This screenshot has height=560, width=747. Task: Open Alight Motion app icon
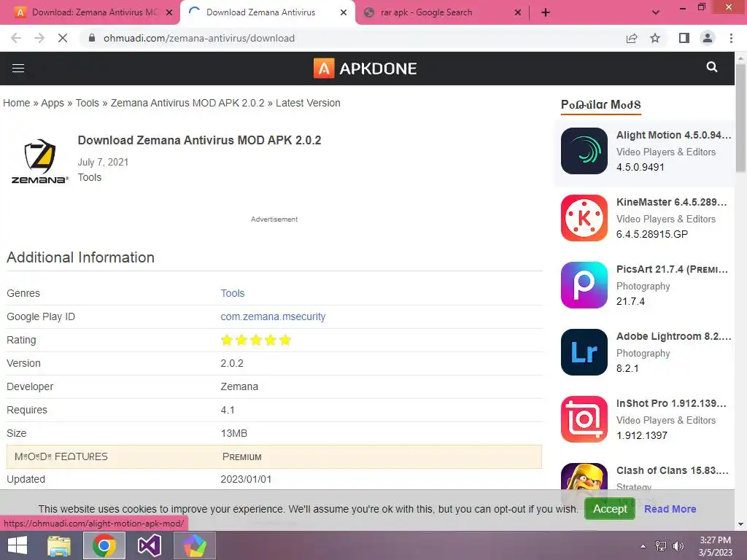pos(584,151)
